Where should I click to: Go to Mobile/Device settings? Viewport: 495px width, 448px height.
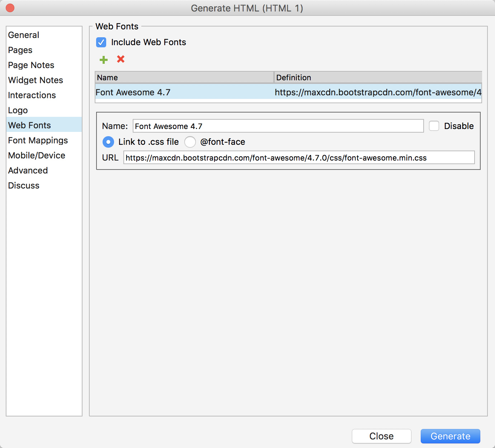tap(37, 156)
